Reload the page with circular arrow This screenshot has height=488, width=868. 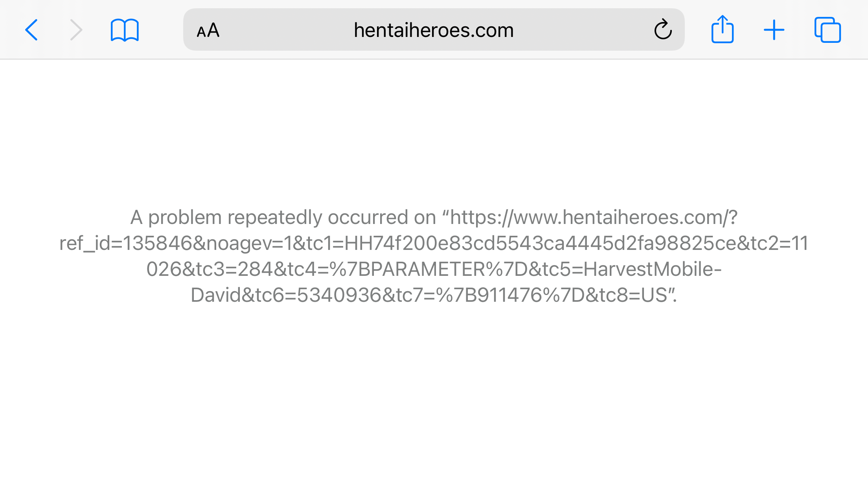click(x=663, y=29)
